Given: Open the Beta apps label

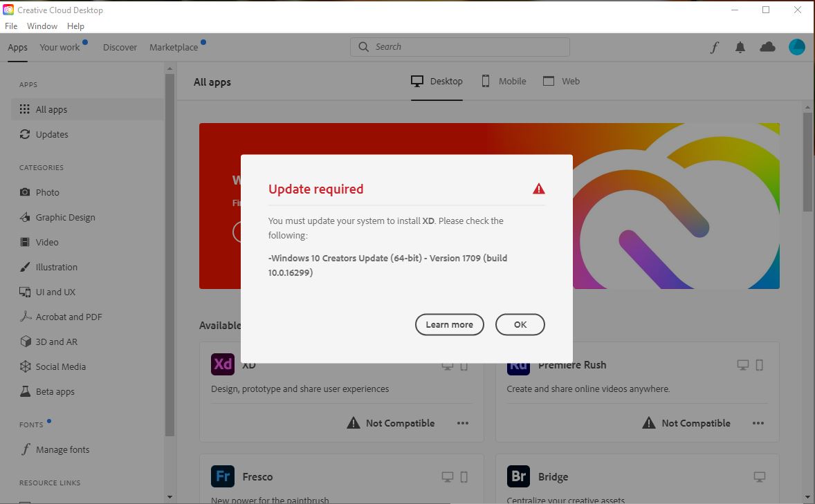Looking at the screenshot, I should 55,392.
